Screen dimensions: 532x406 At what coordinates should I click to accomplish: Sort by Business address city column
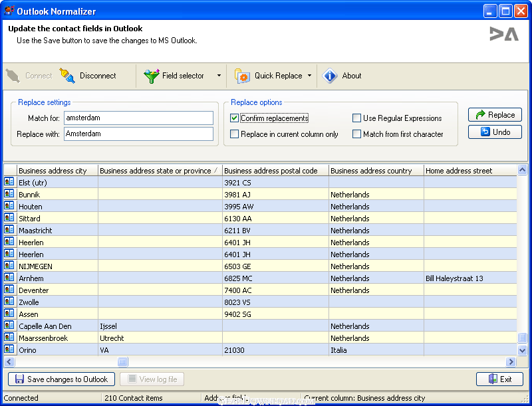(x=57, y=171)
